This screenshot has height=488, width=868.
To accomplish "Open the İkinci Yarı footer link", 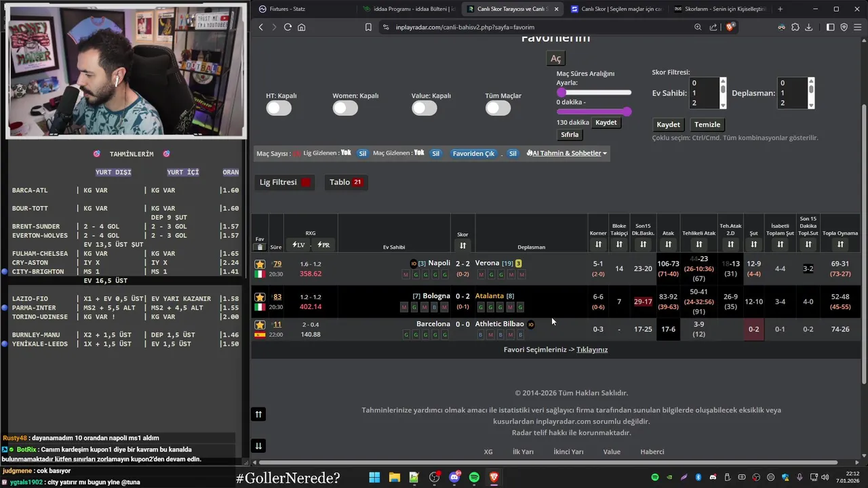I will (x=568, y=452).
